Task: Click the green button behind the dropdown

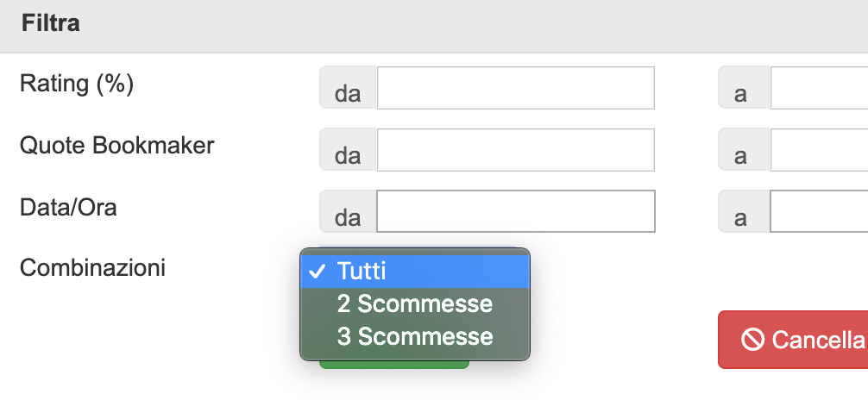Action: (394, 364)
